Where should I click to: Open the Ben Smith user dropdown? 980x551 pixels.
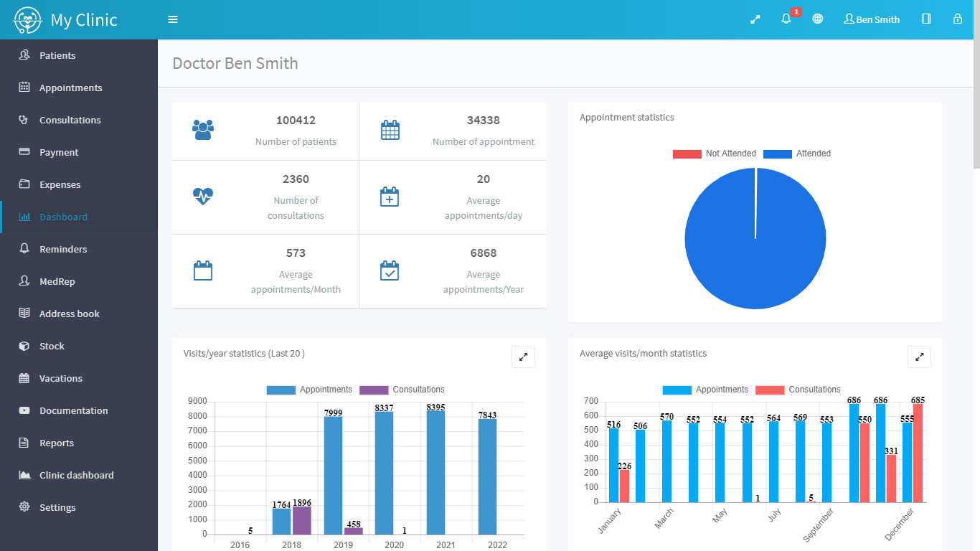click(x=871, y=19)
